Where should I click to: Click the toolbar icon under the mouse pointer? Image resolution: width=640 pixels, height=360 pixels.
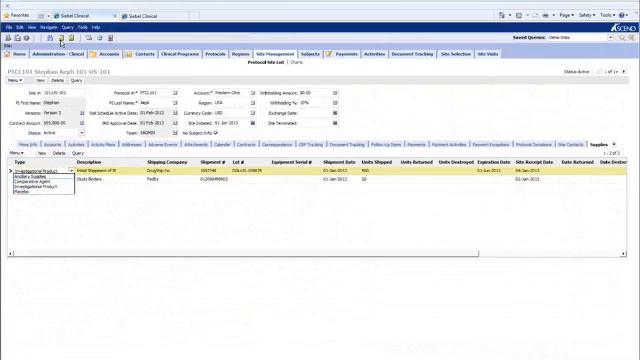click(61, 38)
